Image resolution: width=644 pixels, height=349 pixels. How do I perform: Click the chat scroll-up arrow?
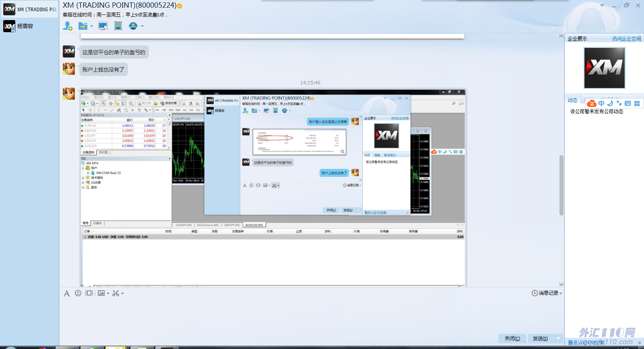tap(561, 37)
